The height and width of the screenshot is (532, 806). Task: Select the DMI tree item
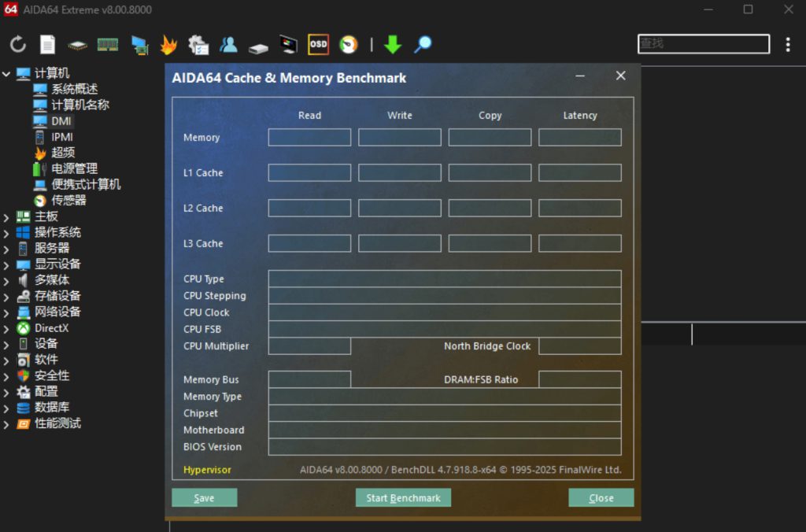[61, 120]
